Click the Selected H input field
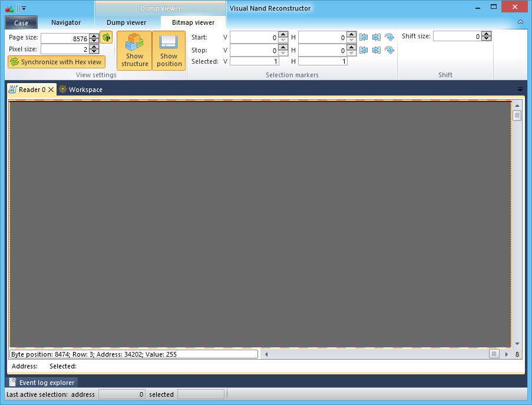This screenshot has width=532, height=405. click(x=323, y=61)
